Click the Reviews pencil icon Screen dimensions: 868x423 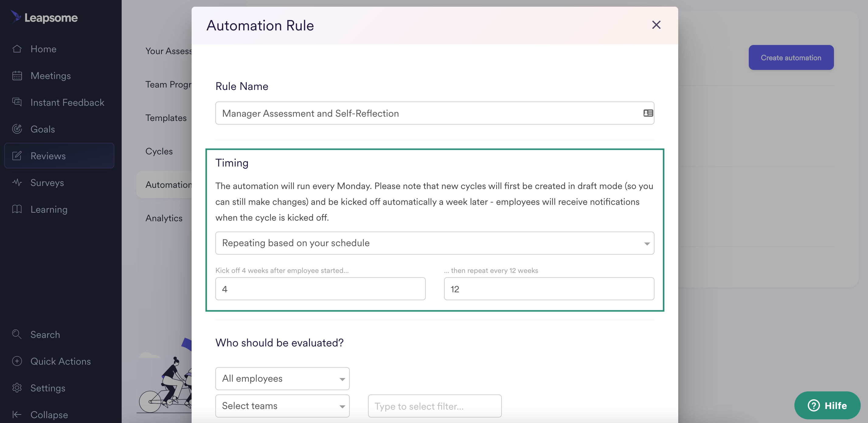click(x=17, y=156)
